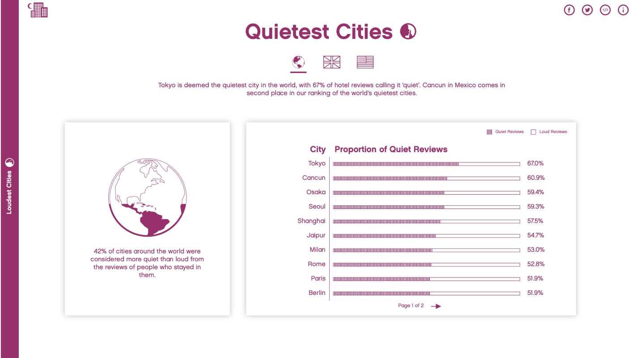Click the 59.3% value
This screenshot has width=644, height=358.
click(x=535, y=206)
